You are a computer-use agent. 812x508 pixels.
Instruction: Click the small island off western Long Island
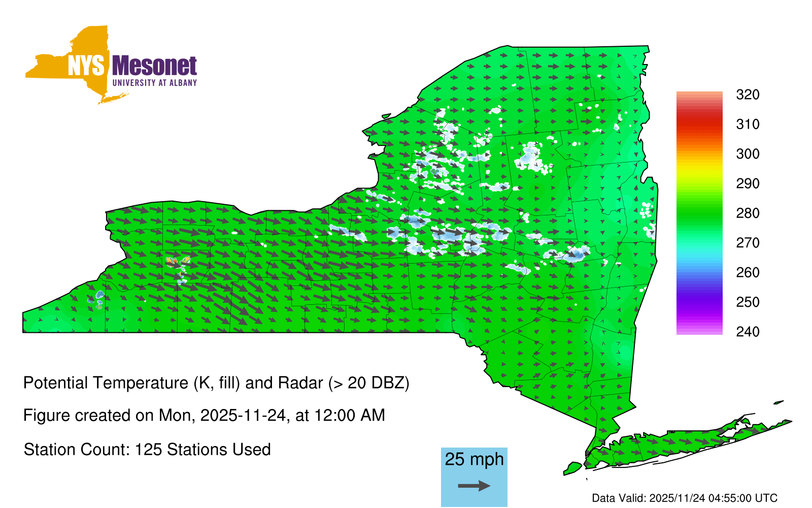[x=572, y=468]
